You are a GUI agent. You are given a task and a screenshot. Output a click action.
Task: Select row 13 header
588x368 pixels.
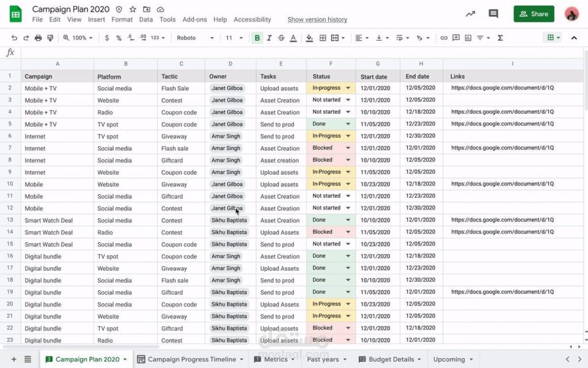point(10,220)
